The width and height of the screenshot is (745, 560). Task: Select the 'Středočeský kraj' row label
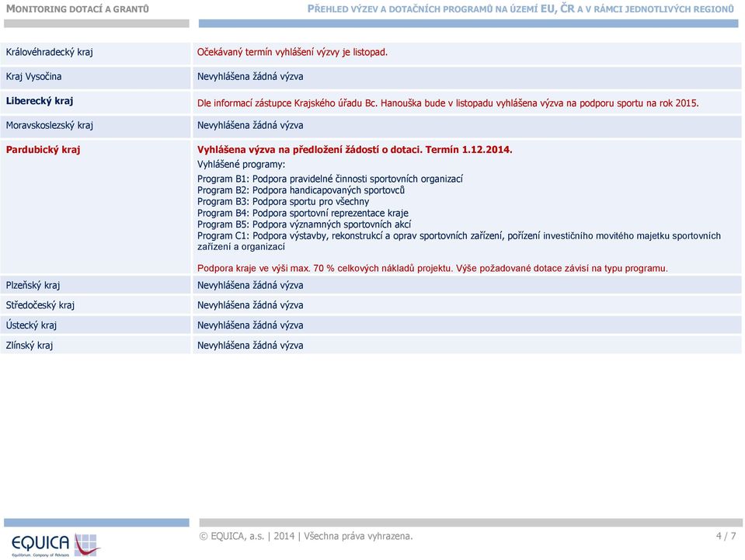[x=40, y=305]
